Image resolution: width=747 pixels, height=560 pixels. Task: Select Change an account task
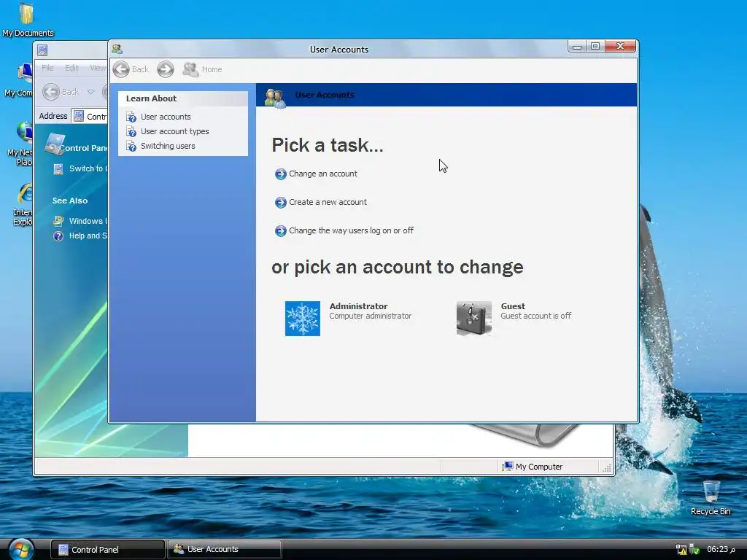pyautogui.click(x=323, y=174)
